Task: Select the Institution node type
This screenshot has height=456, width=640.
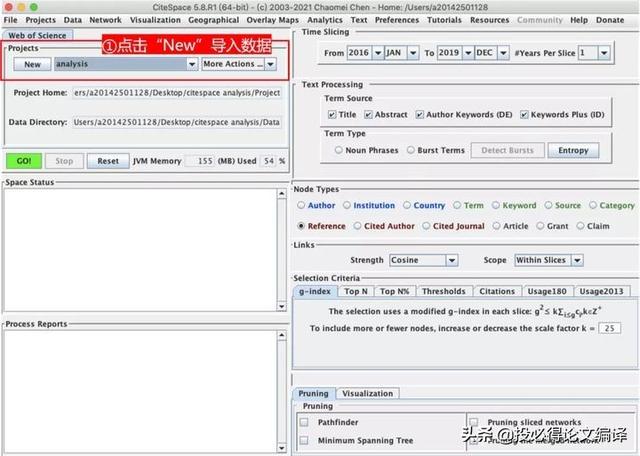Action: pos(347,205)
